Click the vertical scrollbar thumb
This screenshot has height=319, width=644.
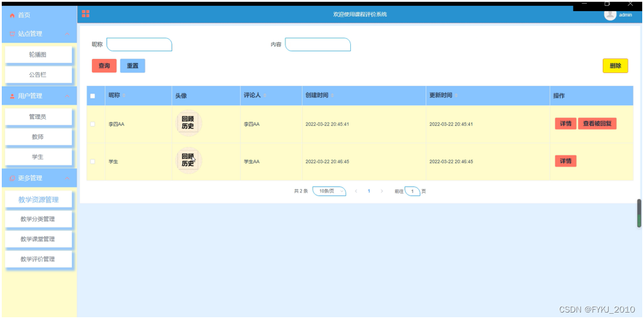pos(639,214)
